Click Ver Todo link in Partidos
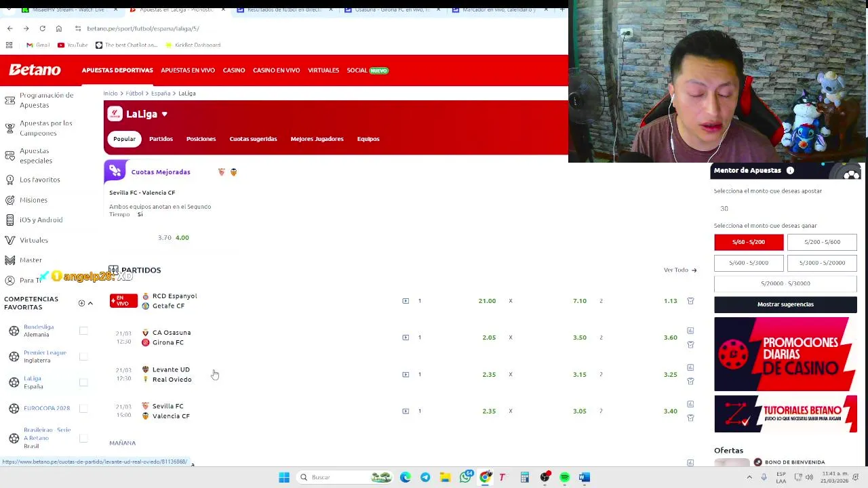 (680, 270)
